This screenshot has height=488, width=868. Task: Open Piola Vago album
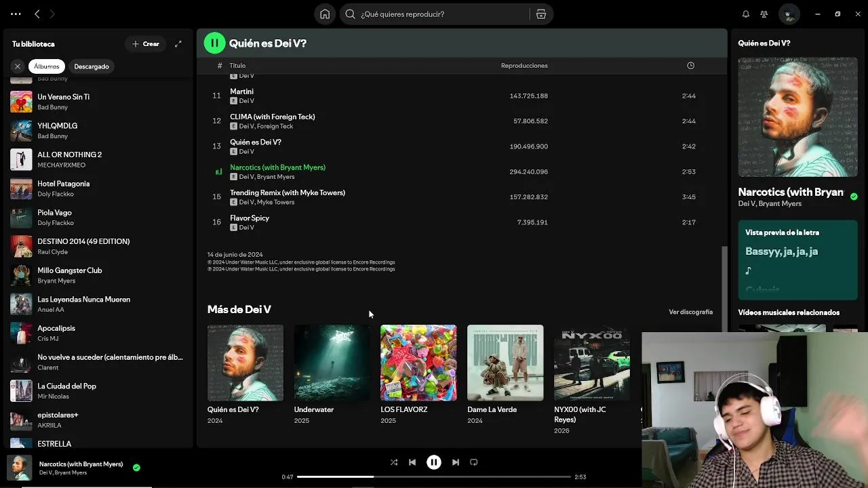point(99,218)
